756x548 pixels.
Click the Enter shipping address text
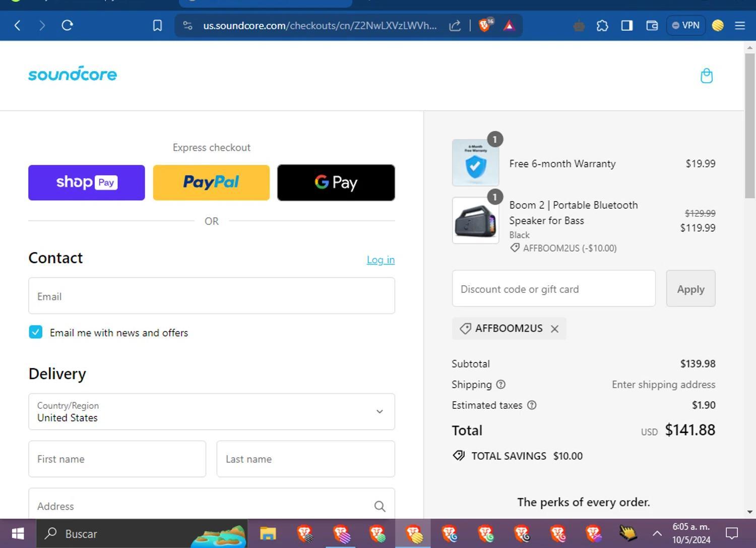click(x=663, y=384)
